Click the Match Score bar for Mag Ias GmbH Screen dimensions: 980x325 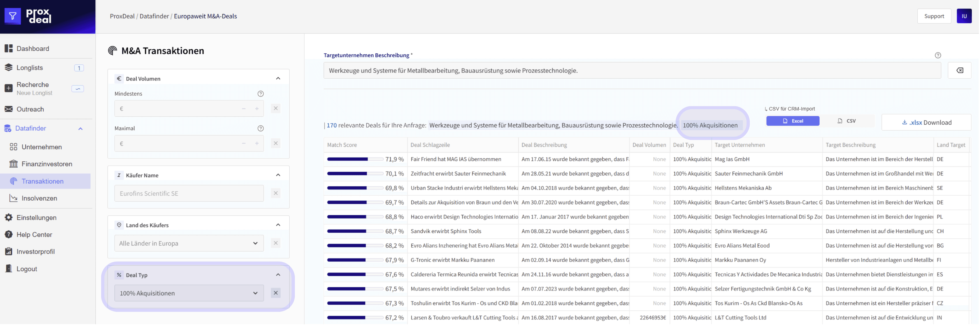click(355, 159)
